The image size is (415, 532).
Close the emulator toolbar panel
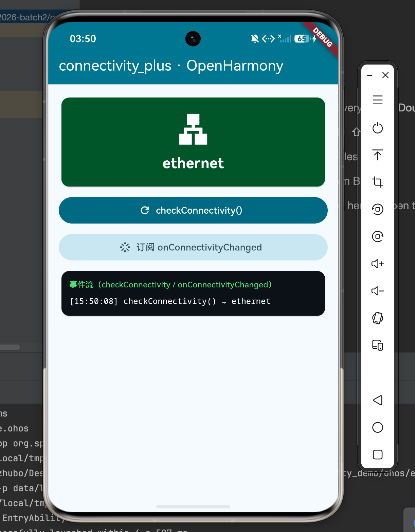(x=385, y=75)
